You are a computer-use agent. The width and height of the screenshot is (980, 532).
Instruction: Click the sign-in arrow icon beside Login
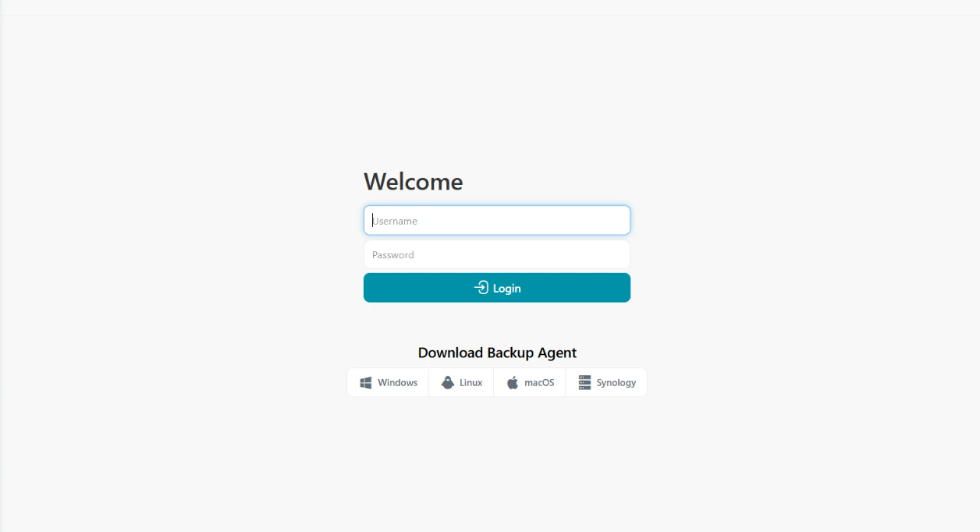(x=481, y=288)
